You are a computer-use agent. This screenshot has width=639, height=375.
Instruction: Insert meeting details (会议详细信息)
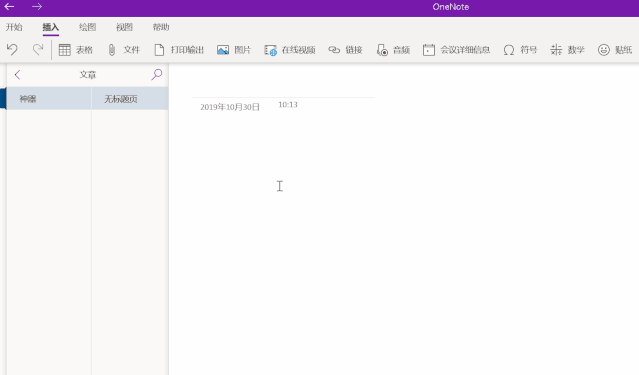click(456, 50)
